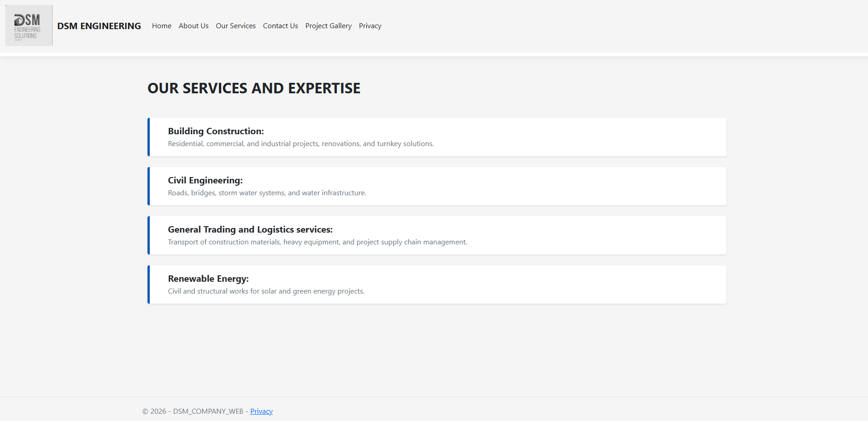Click the 'Transport of construction materials' description

click(x=318, y=242)
